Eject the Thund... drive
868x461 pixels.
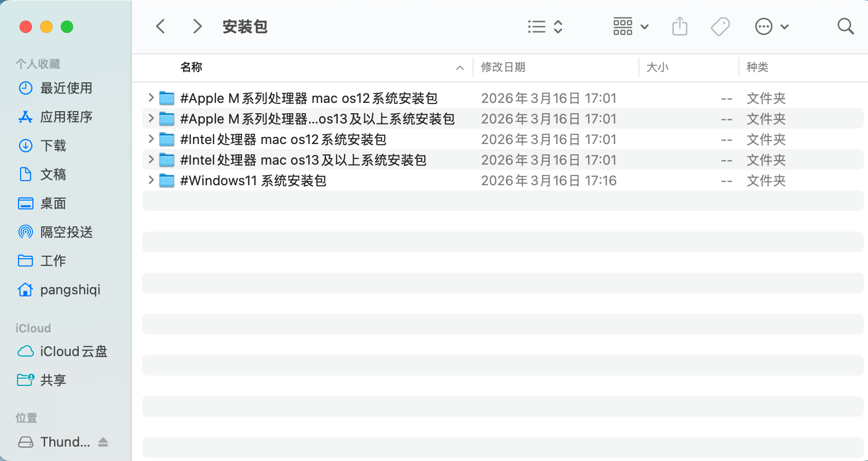click(103, 442)
